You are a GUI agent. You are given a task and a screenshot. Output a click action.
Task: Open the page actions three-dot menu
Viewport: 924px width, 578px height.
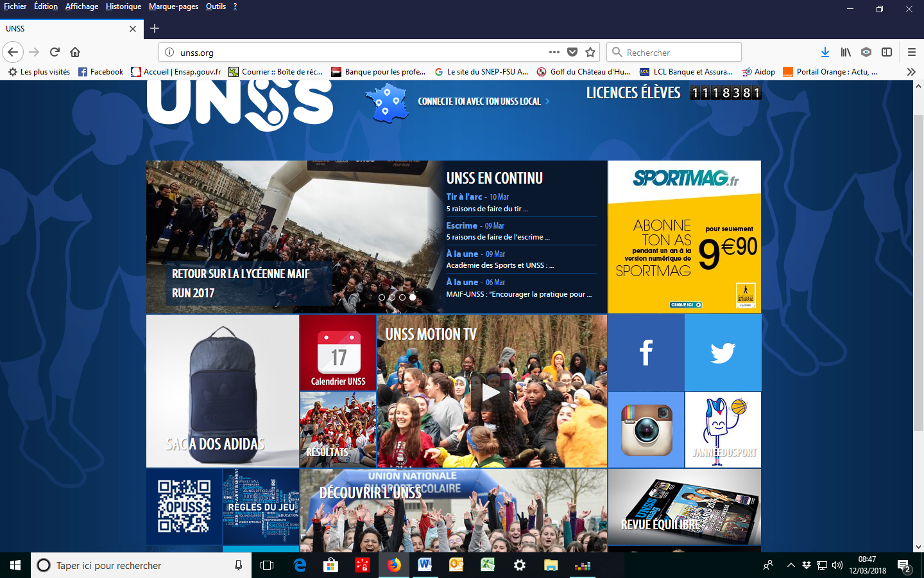[554, 52]
